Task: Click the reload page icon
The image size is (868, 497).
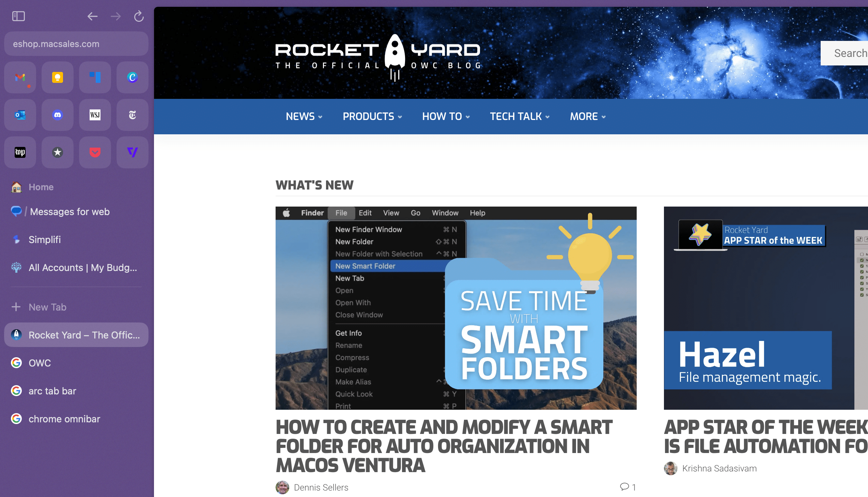Action: coord(138,16)
